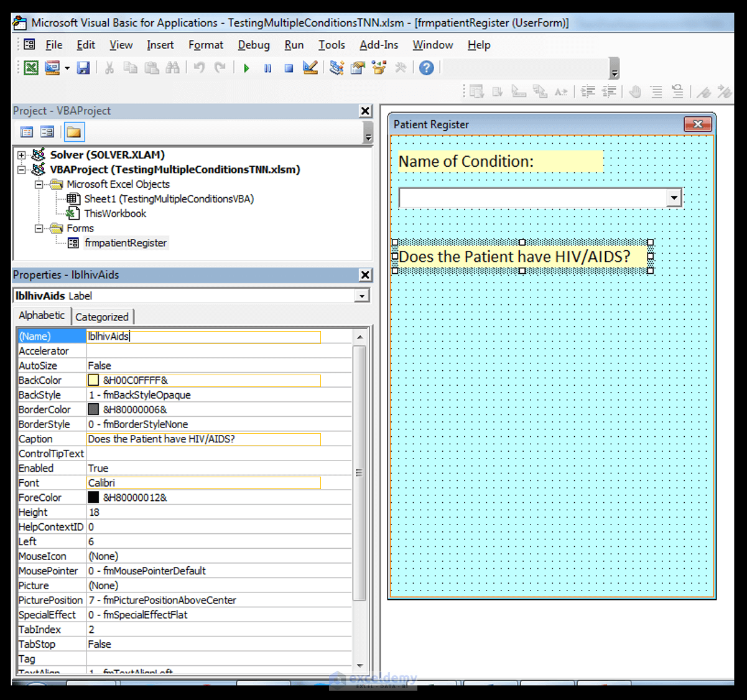Screen dimensions: 747x700
Task: Open the lblhivAids object dropdown in Properties
Action: coord(361,296)
